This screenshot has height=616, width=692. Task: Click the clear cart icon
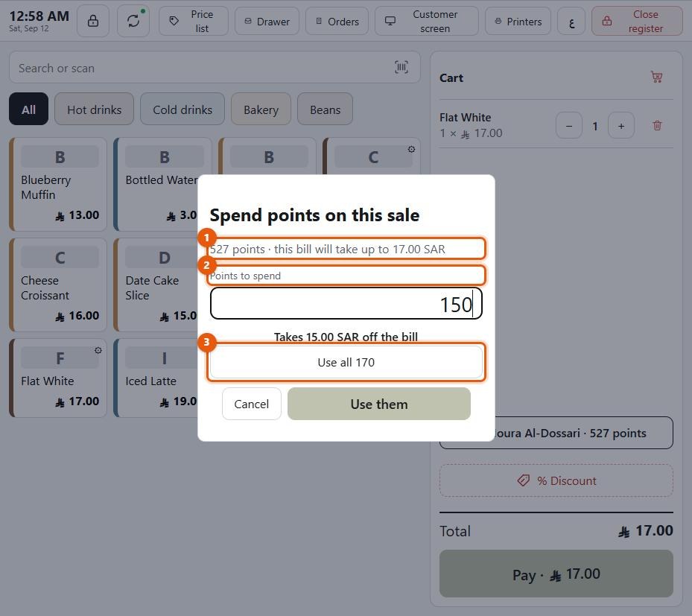[657, 77]
